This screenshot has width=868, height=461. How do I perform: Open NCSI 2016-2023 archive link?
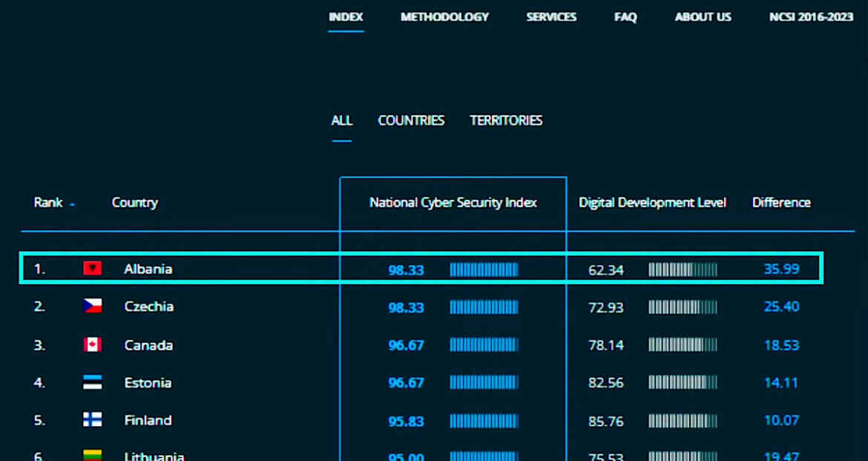(811, 17)
